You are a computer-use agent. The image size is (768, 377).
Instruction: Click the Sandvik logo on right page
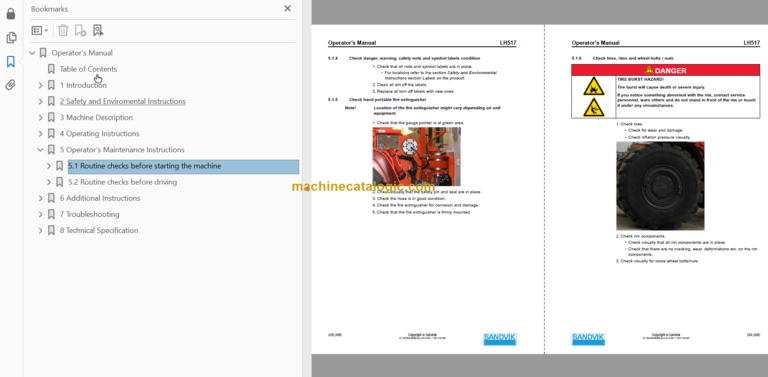pyautogui.click(x=588, y=339)
